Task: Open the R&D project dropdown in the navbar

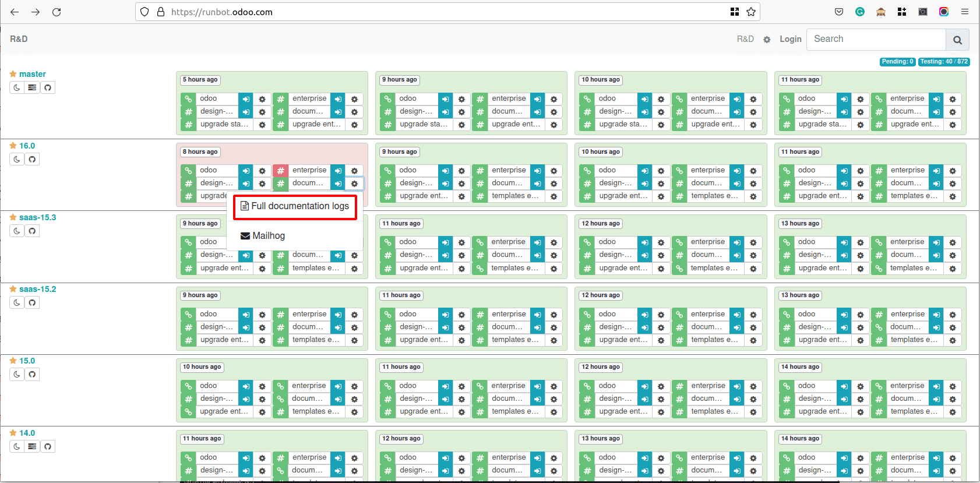Action: [x=745, y=39]
